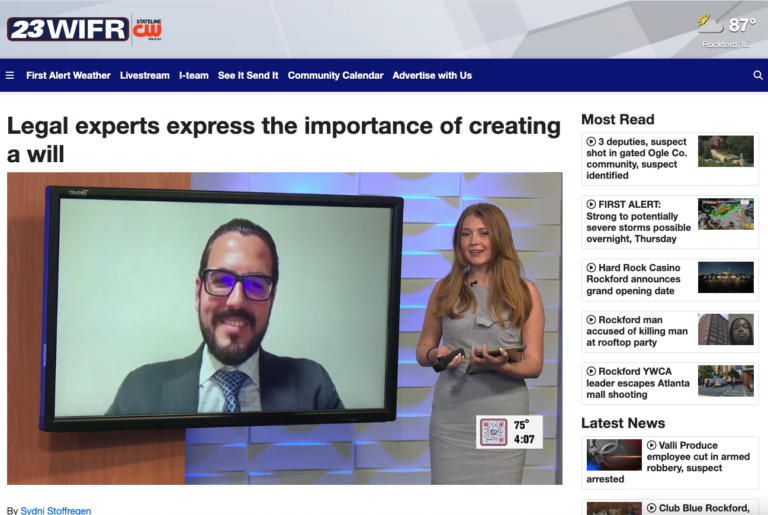Click play icon beside 3 deputies story
The width and height of the screenshot is (768, 515).
tap(591, 142)
